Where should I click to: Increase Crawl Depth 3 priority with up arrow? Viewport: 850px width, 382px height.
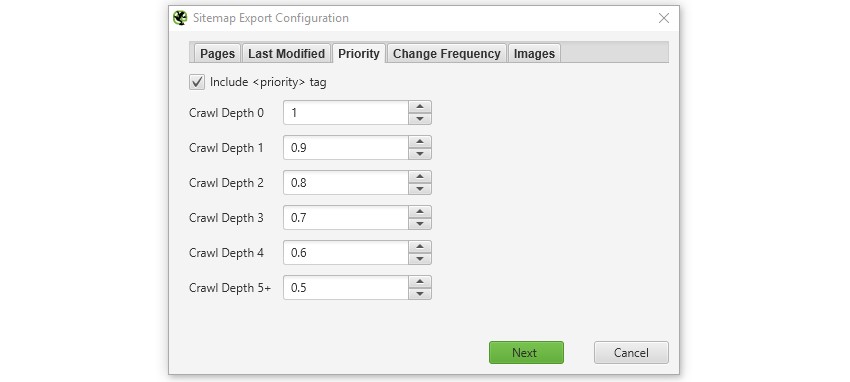pos(420,212)
